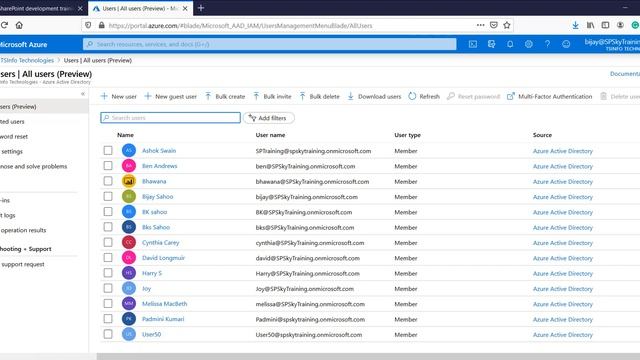Image resolution: width=640 pixels, height=360 pixels.
Task: Click Bulk create toolbar button
Action: coord(225,96)
